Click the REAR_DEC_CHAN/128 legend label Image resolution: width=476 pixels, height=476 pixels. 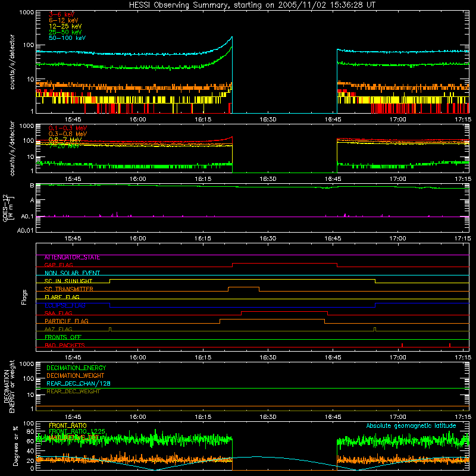point(79,383)
